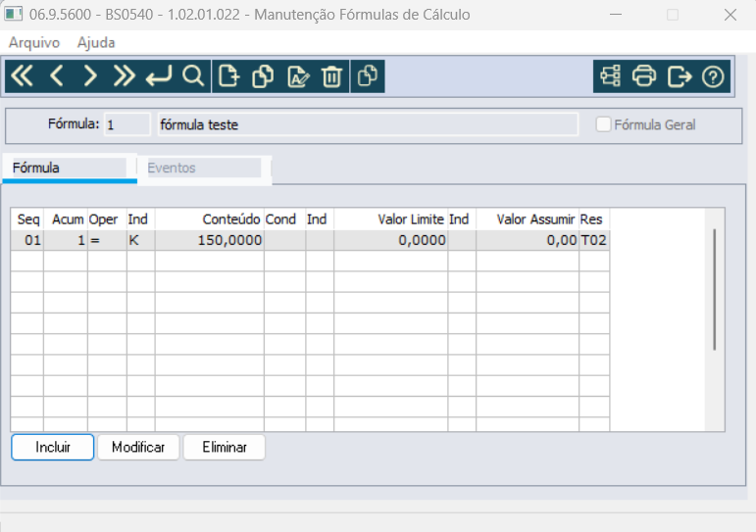This screenshot has height=532, width=756.
Task: Delete record using trash icon
Action: click(331, 76)
